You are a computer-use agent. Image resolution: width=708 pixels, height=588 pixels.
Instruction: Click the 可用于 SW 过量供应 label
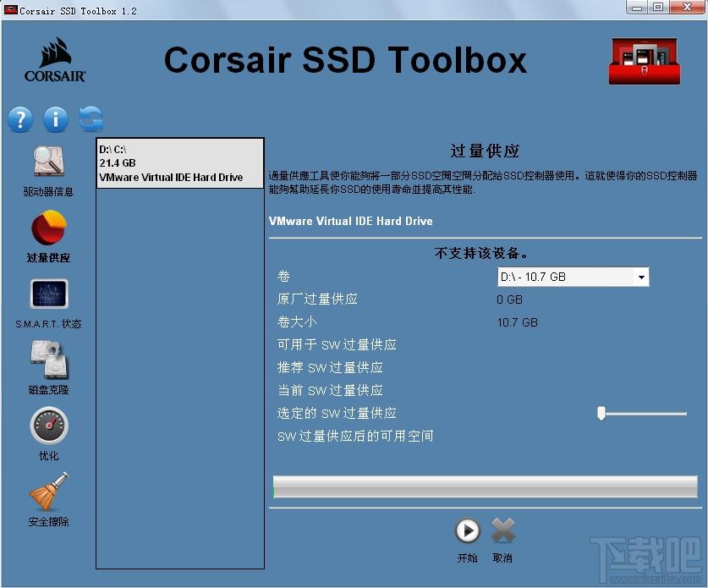click(337, 345)
